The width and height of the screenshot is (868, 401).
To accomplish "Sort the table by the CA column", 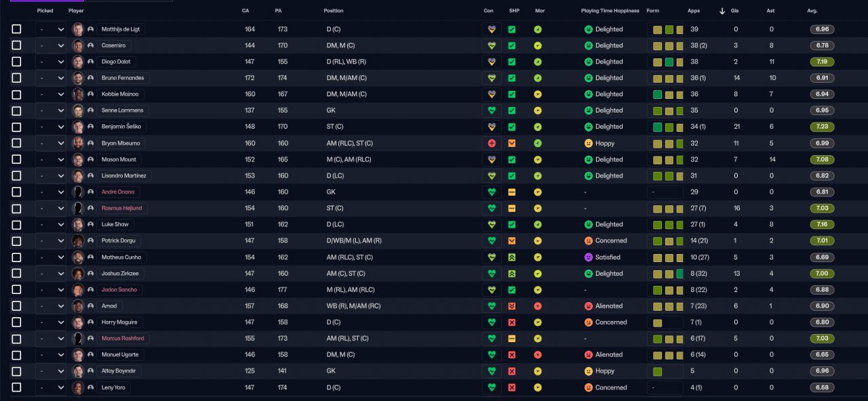I will 245,11.
